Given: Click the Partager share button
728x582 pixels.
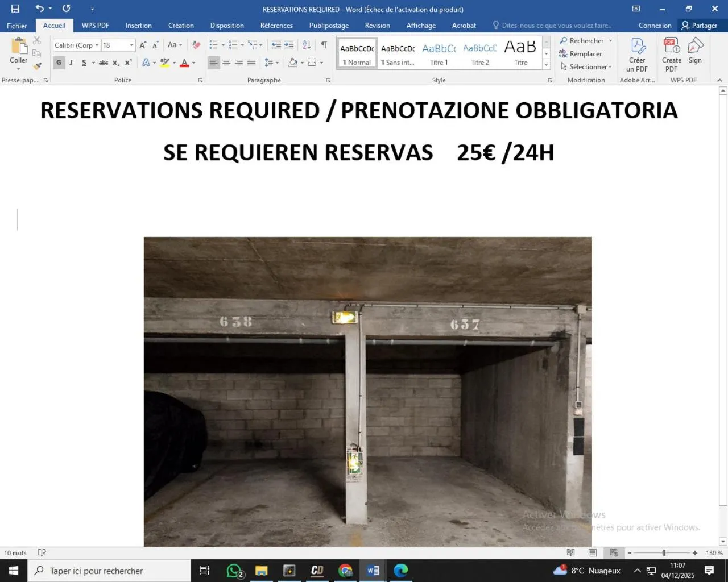Looking at the screenshot, I should (699, 26).
